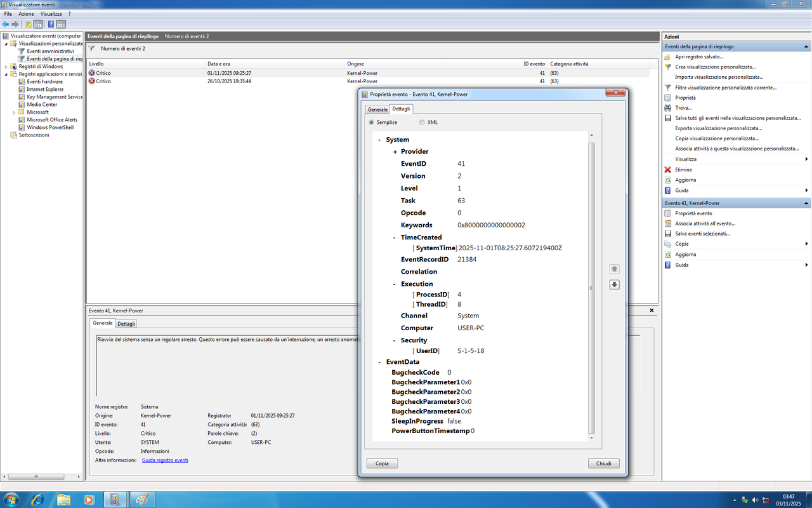Select the 'Semplice' radio button
Screen dimensions: 812x508
372,122
